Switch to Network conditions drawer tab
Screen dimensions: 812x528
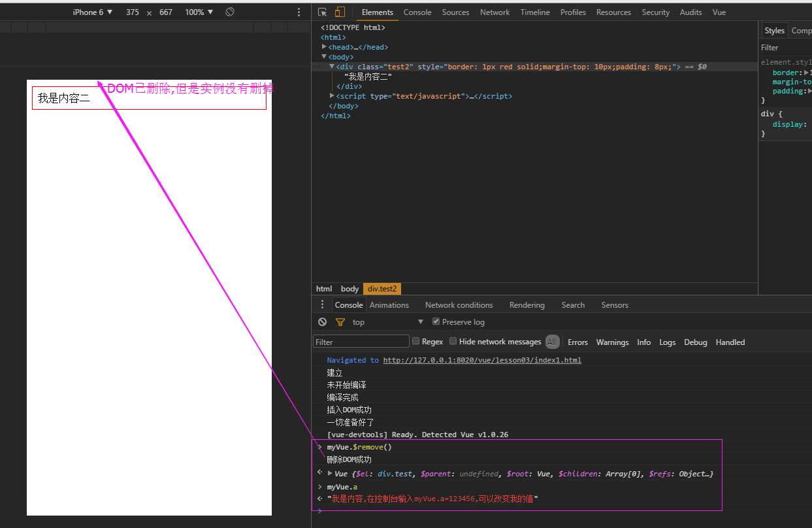(x=459, y=305)
